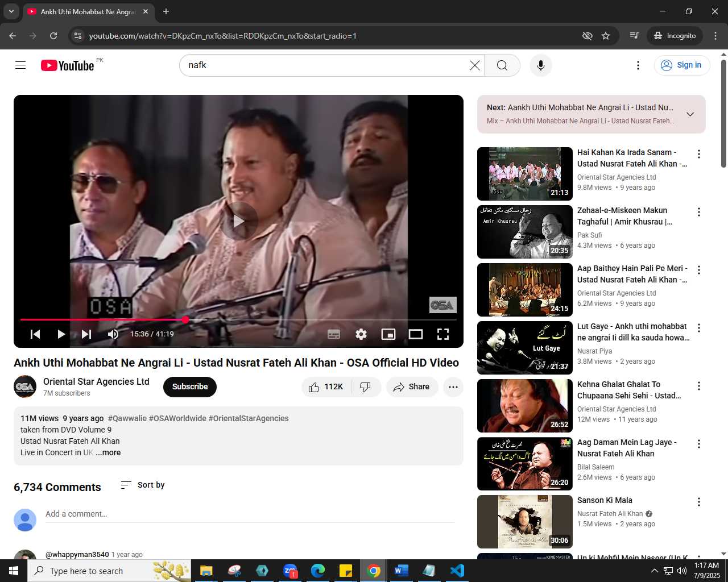Select the Ankh Uthi Mohabbat Ne Angrai tab
This screenshot has height=582, width=728.
pos(88,11)
